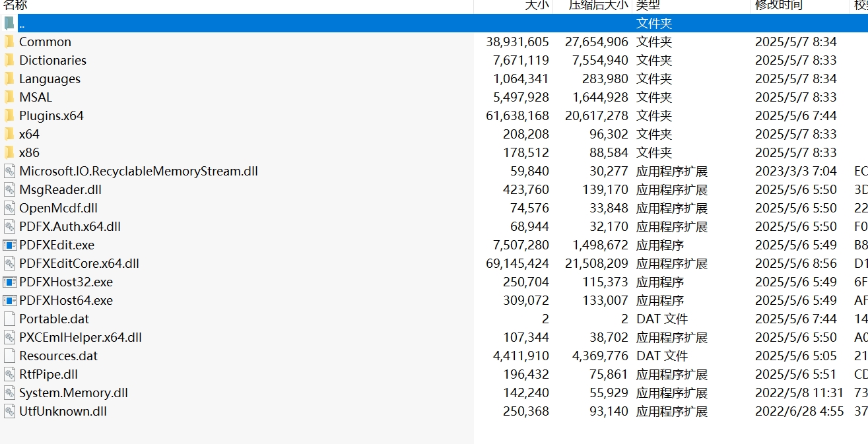Image resolution: width=868 pixels, height=444 pixels.
Task: Click the 文件夹 type in the selected row
Action: coord(654,23)
